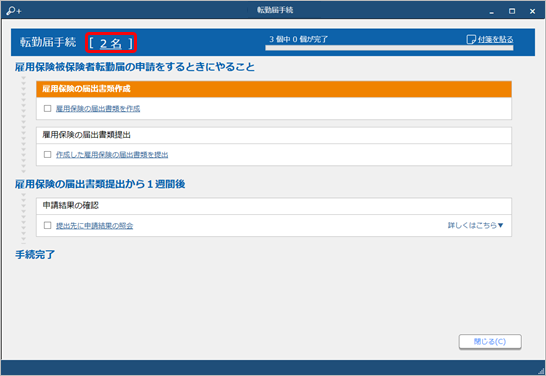Click the 雇用保険の届出書類提出から1週間後 heading
Viewport: 546px width, 376px height.
[100, 184]
